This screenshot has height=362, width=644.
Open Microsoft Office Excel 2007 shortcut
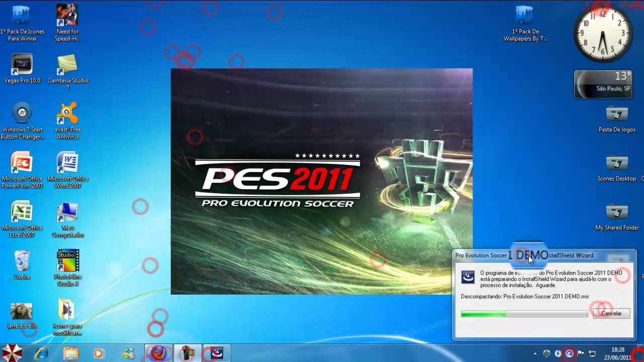tap(22, 219)
